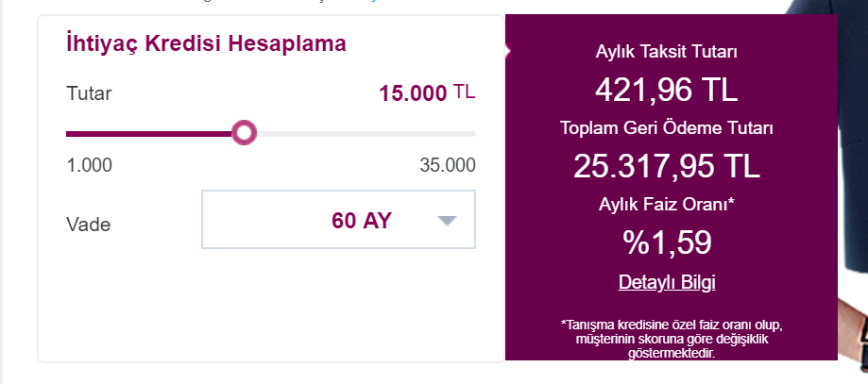Click the Vade label
The height and width of the screenshot is (384, 868).
[89, 225]
